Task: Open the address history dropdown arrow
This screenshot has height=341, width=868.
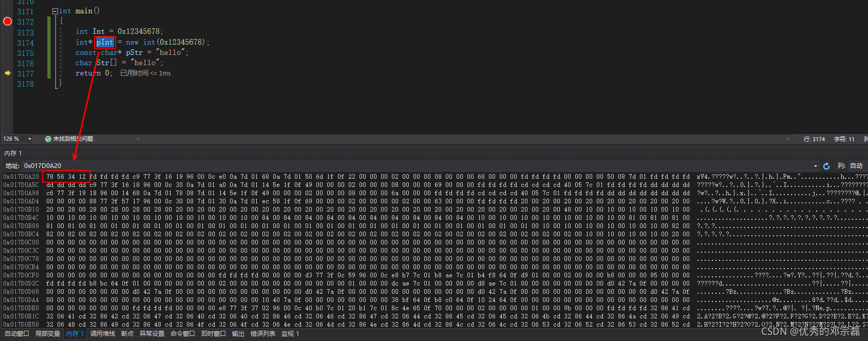Action: click(815, 166)
